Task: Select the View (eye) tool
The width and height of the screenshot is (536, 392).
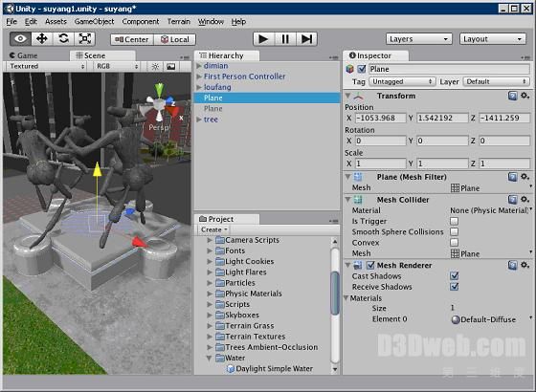Action: click(20, 38)
